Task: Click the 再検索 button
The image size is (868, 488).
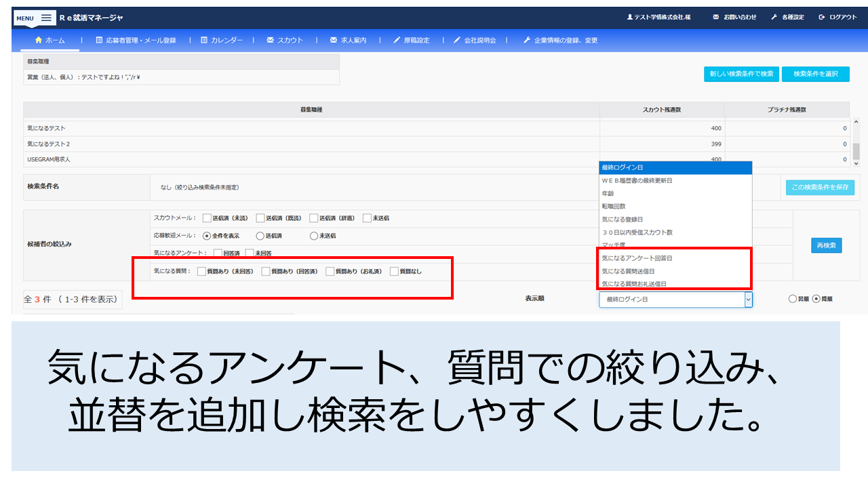Action: click(x=827, y=245)
